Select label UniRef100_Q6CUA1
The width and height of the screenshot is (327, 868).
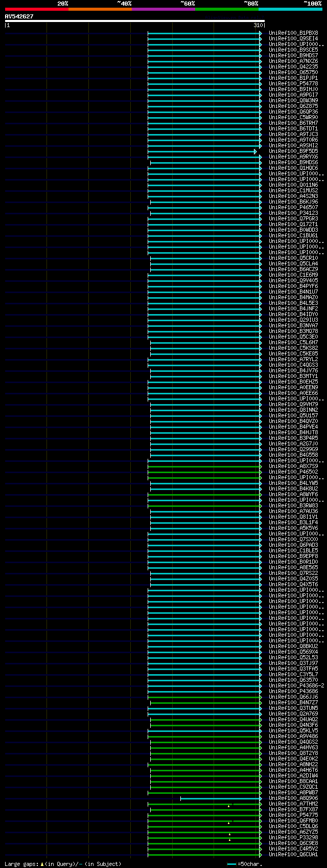pos(293,854)
